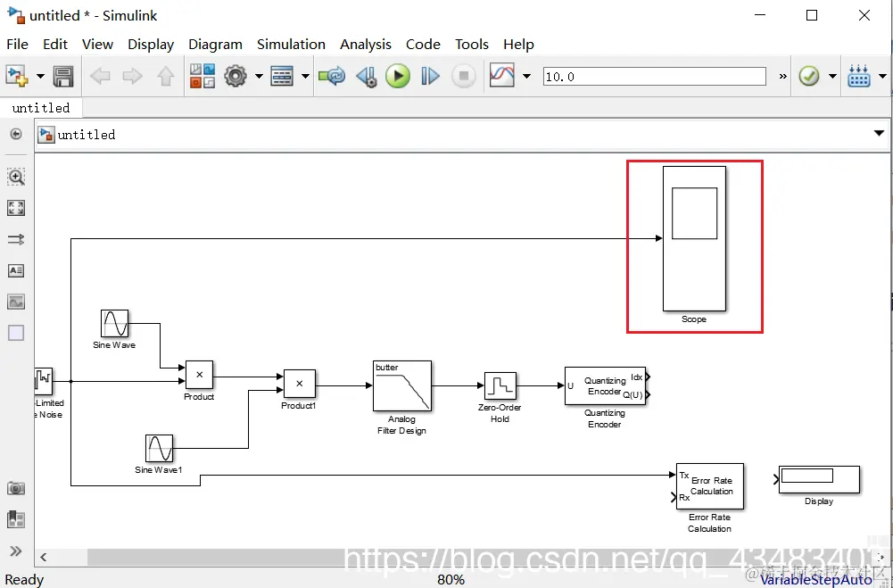The image size is (893, 588).
Task: Select the untitled model tab
Action: click(41, 108)
